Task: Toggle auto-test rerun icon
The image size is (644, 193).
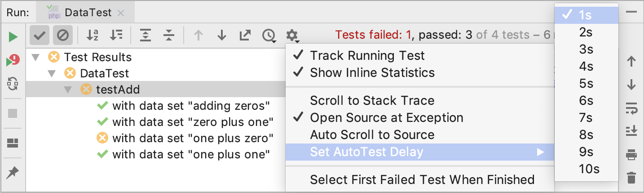Action: 13,83
